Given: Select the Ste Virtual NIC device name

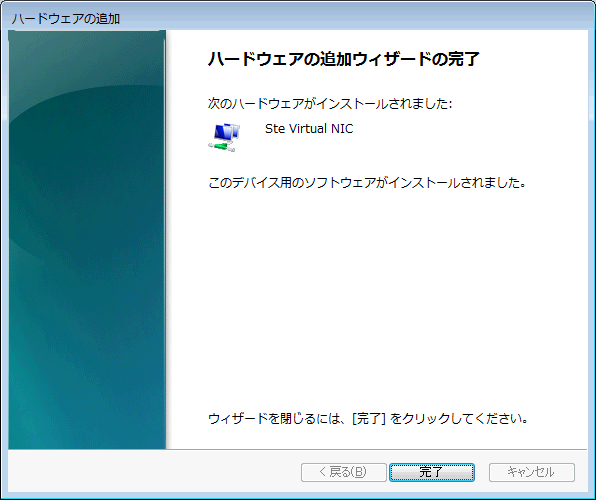Looking at the screenshot, I should [309, 129].
